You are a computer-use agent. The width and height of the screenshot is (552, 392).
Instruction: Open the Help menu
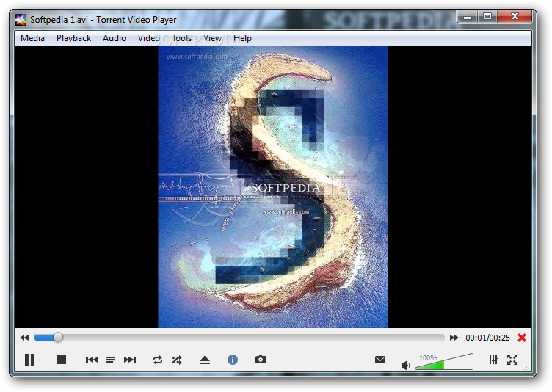tap(242, 38)
